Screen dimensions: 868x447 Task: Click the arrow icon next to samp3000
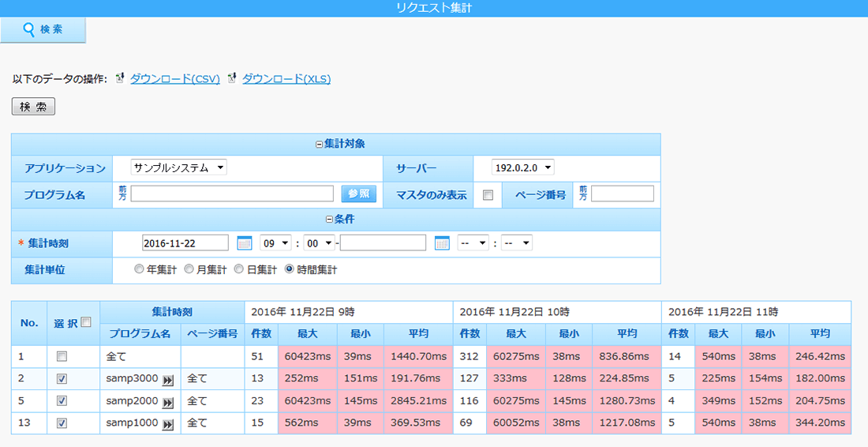(168, 380)
